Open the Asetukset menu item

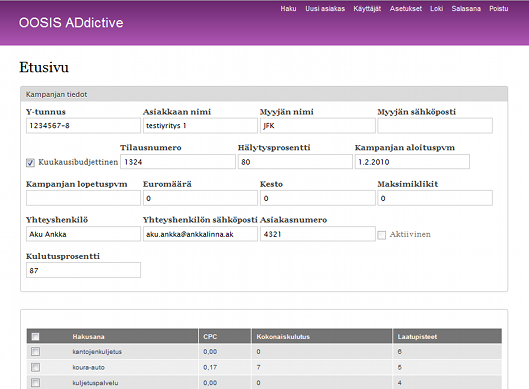[x=406, y=9]
